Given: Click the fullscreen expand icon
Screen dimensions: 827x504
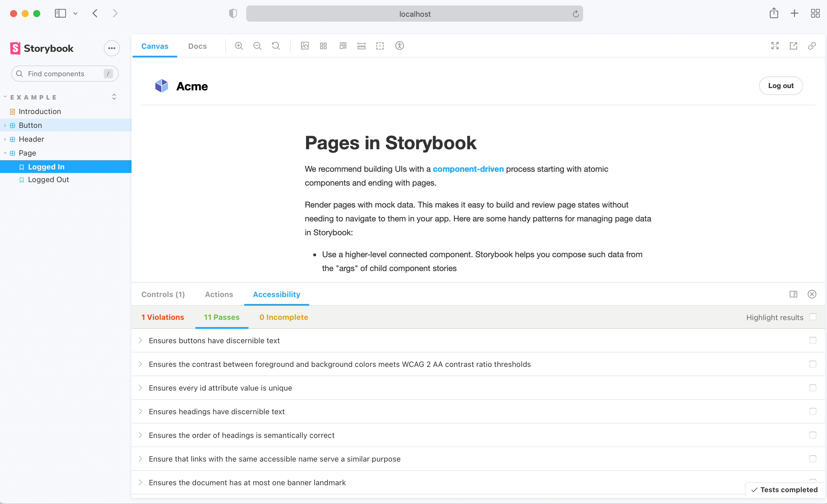Looking at the screenshot, I should [775, 46].
